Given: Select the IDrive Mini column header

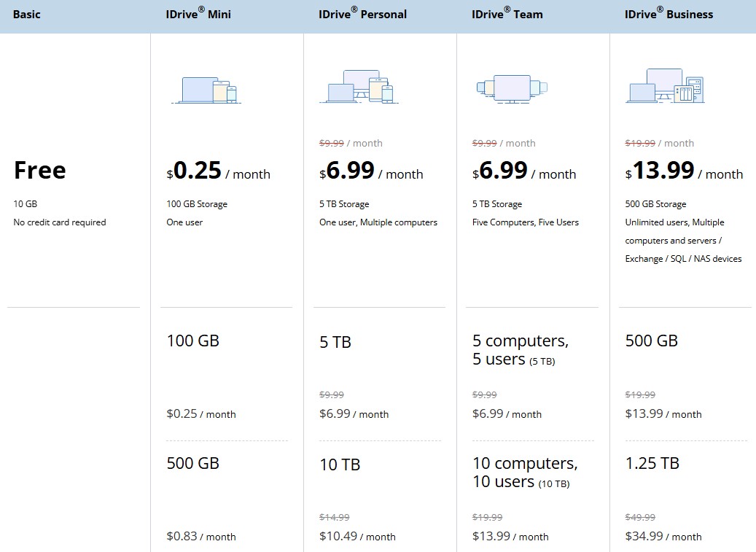Looking at the screenshot, I should [198, 14].
